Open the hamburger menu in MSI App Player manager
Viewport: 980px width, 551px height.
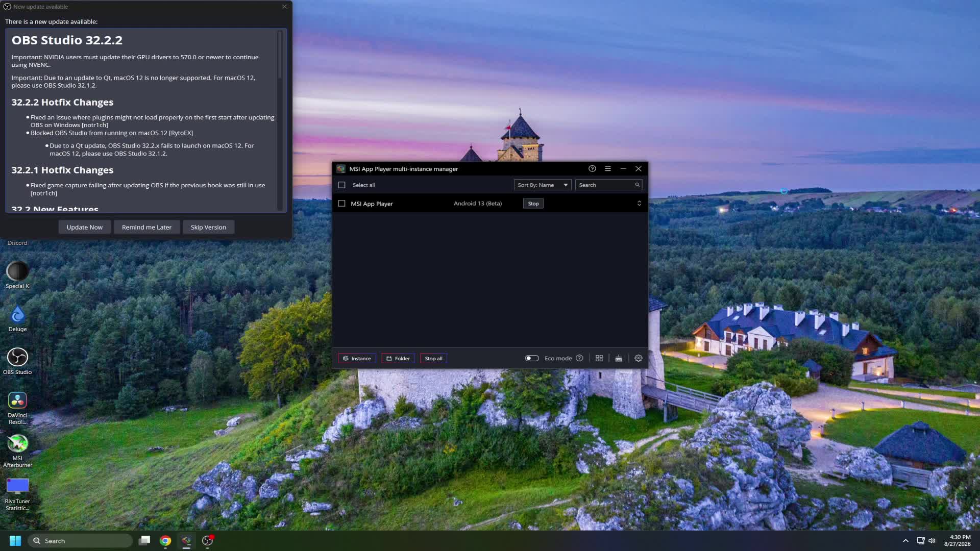[x=607, y=169]
